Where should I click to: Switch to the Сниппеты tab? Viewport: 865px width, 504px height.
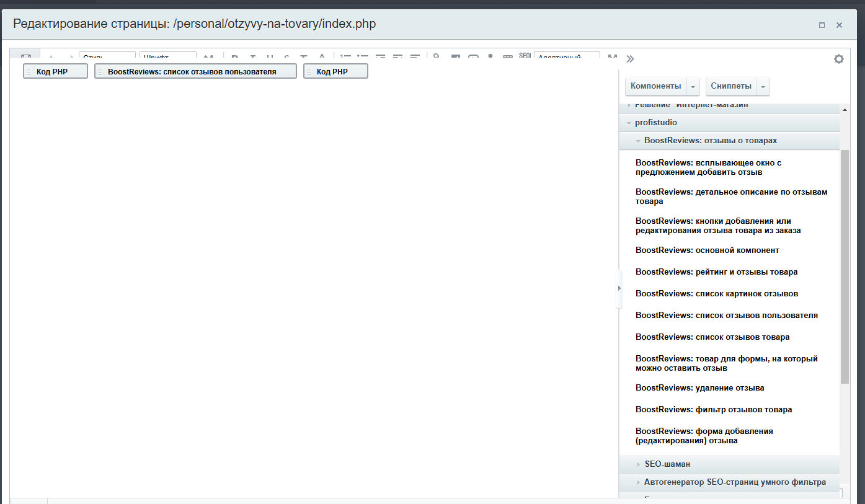tap(731, 86)
